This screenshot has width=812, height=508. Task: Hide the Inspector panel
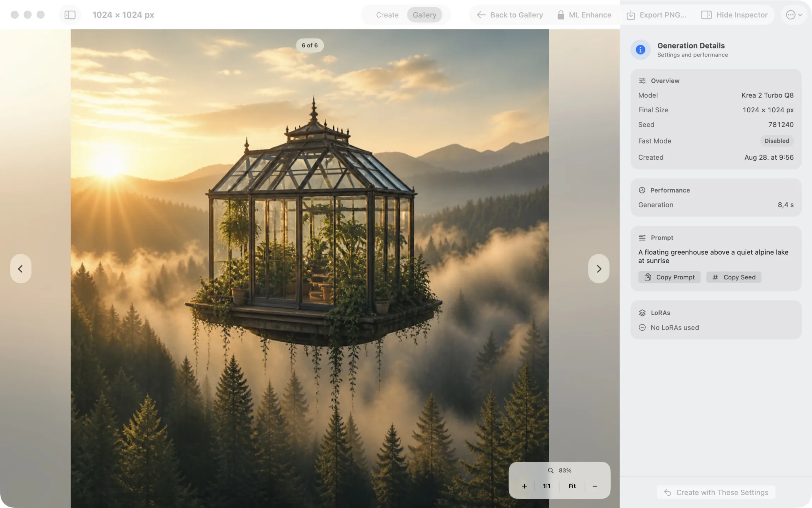[x=734, y=15]
